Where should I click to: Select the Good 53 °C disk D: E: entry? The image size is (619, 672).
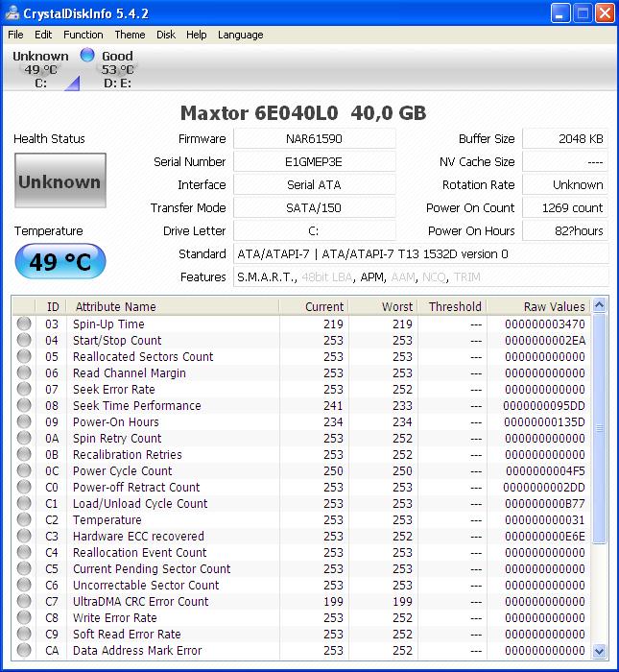(117, 69)
